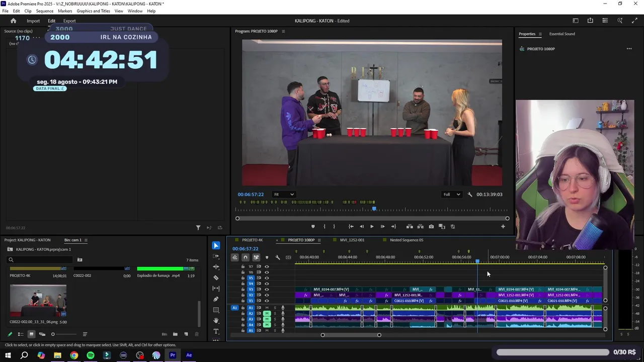Go to Import workspace

[x=33, y=21]
